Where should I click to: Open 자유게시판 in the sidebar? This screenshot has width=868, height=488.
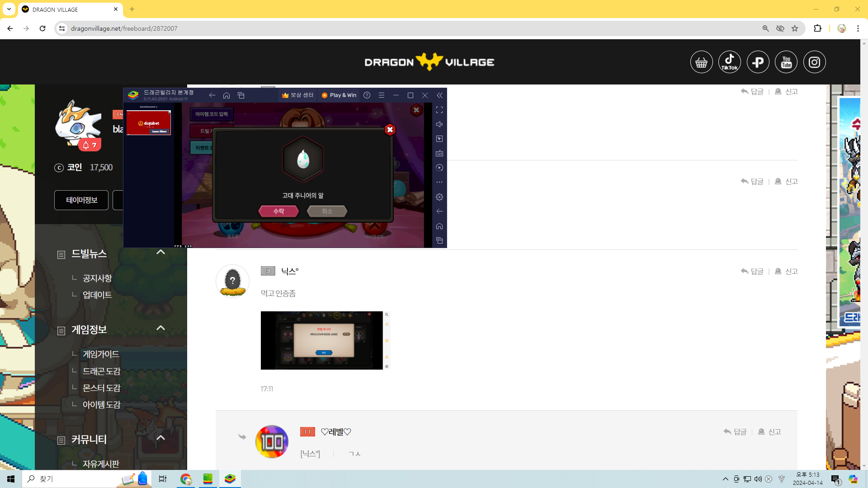pos(101,464)
